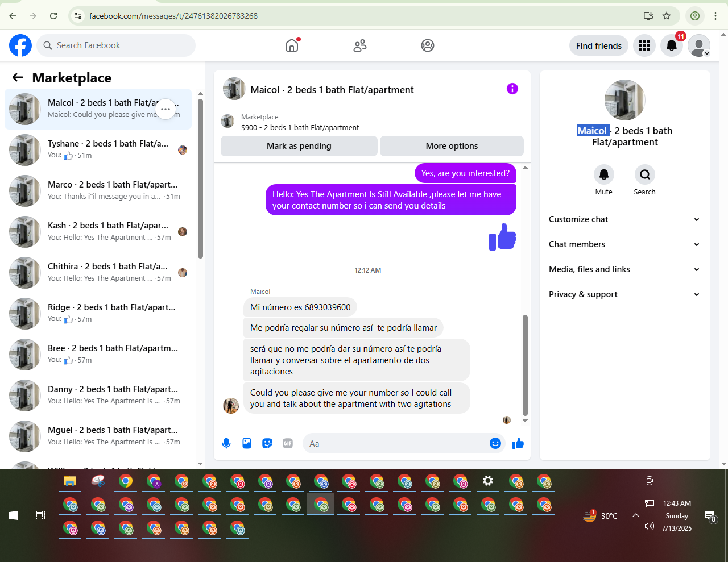Click the conversation list scrollbar
The width and height of the screenshot is (728, 562).
[x=200, y=178]
